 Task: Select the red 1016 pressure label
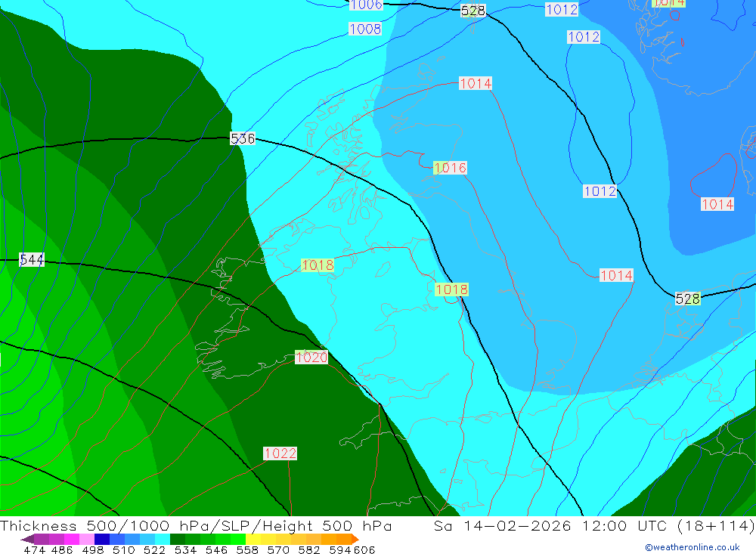pyautogui.click(x=451, y=168)
